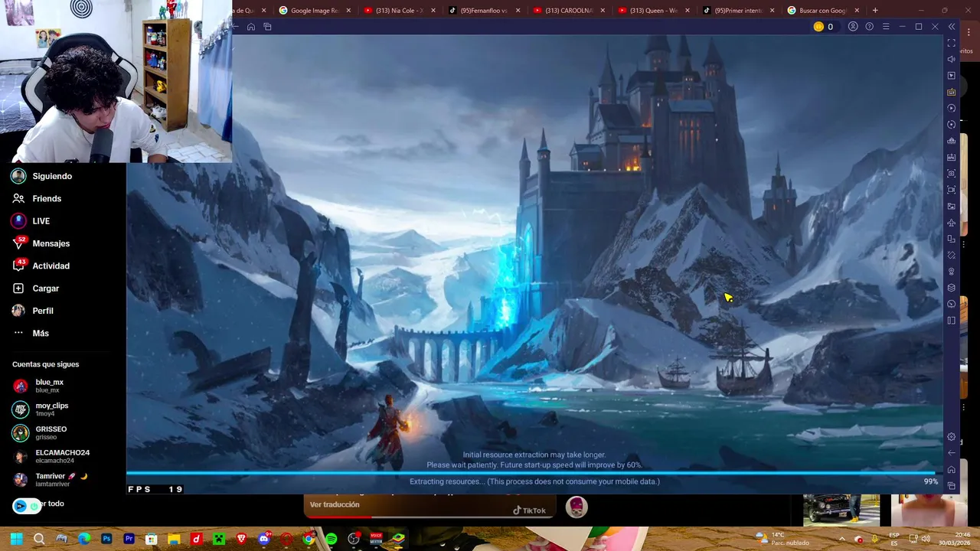Click the extraction progress bar in BlueStacks

pyautogui.click(x=534, y=473)
